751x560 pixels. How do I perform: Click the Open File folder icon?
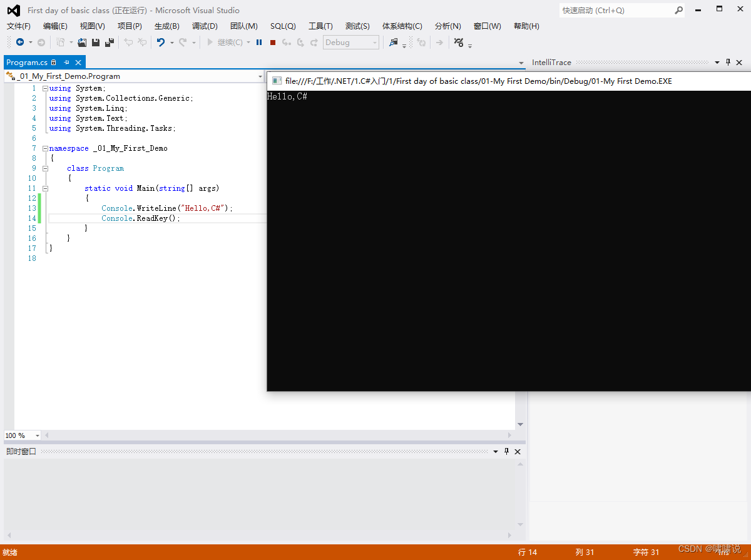pos(82,42)
